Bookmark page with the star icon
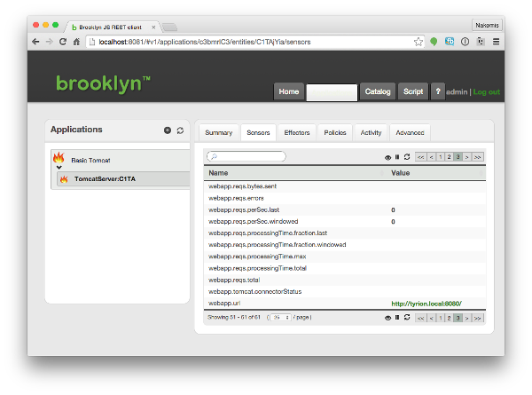Image resolution: width=532 pixels, height=395 pixels. coord(419,42)
